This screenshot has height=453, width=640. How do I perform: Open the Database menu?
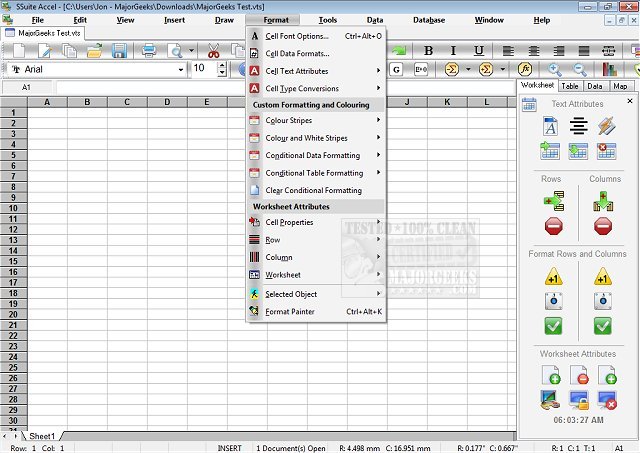[x=429, y=20]
